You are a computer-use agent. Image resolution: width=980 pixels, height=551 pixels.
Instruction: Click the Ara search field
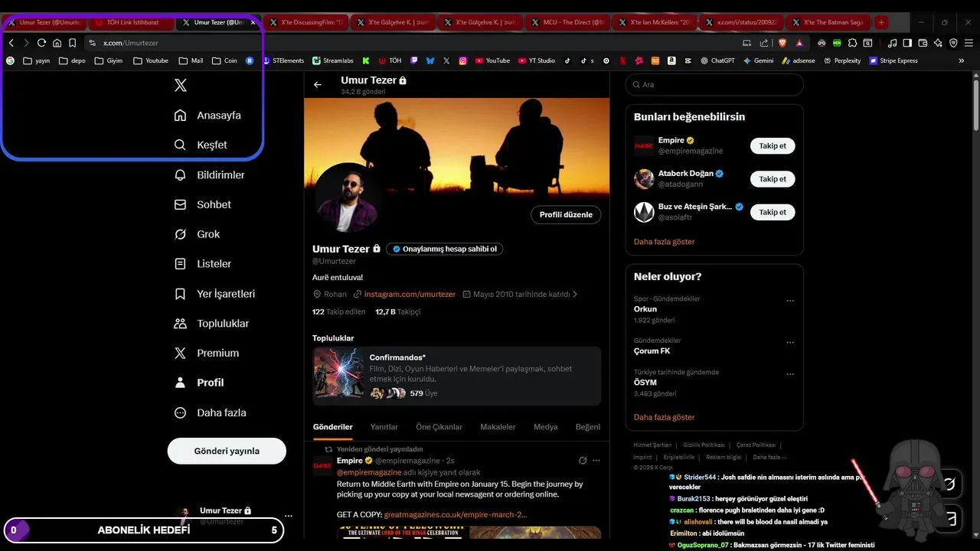(714, 85)
